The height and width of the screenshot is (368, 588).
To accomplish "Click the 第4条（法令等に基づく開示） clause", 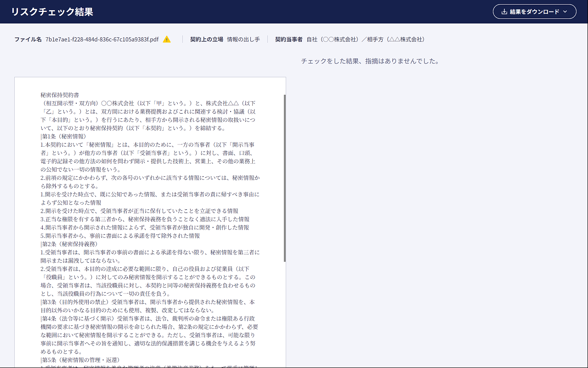I will click(x=150, y=335).
